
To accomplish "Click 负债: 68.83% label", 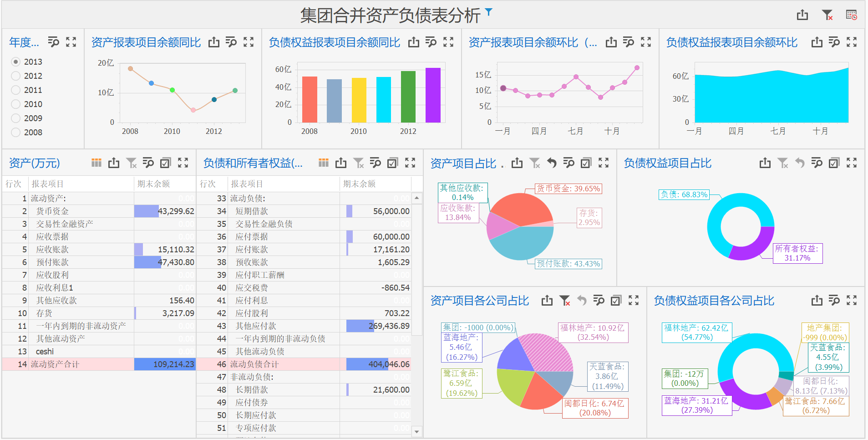I will tap(684, 194).
